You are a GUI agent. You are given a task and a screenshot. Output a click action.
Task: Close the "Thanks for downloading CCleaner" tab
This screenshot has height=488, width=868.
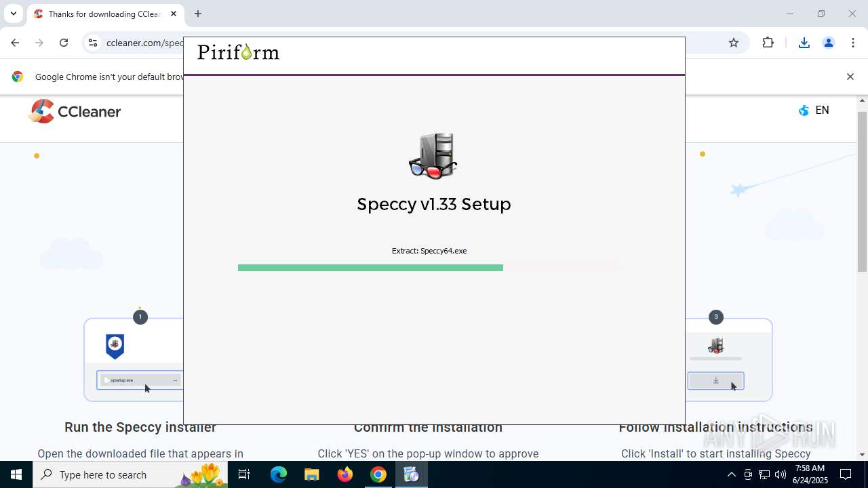(174, 14)
